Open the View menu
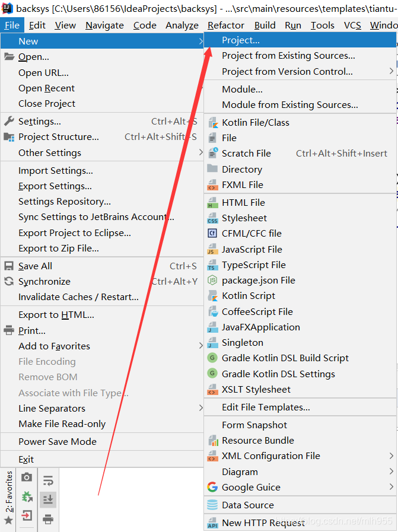398x532 pixels. 65,26
